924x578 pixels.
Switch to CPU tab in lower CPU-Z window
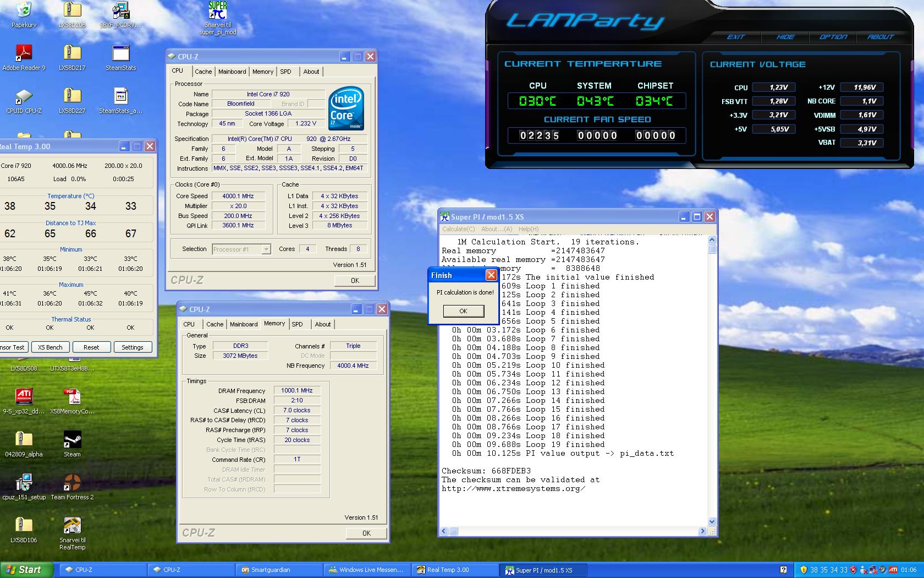(x=189, y=324)
